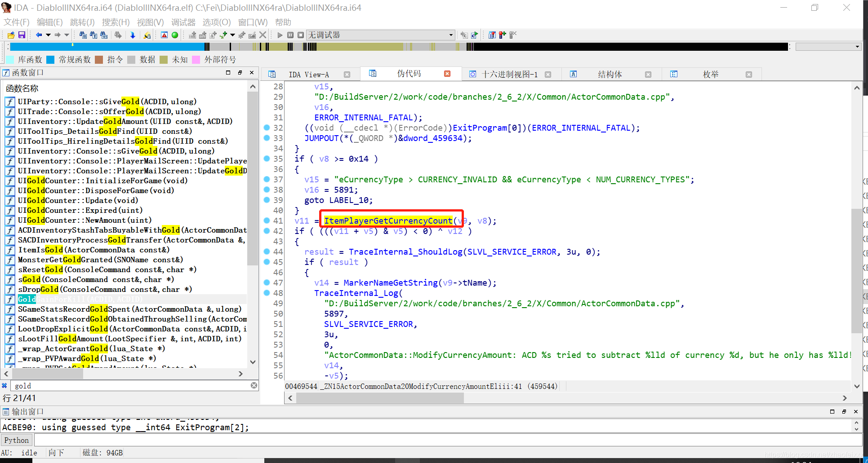Open the 编辑(E) menu
The height and width of the screenshot is (463, 868).
tap(49, 22)
